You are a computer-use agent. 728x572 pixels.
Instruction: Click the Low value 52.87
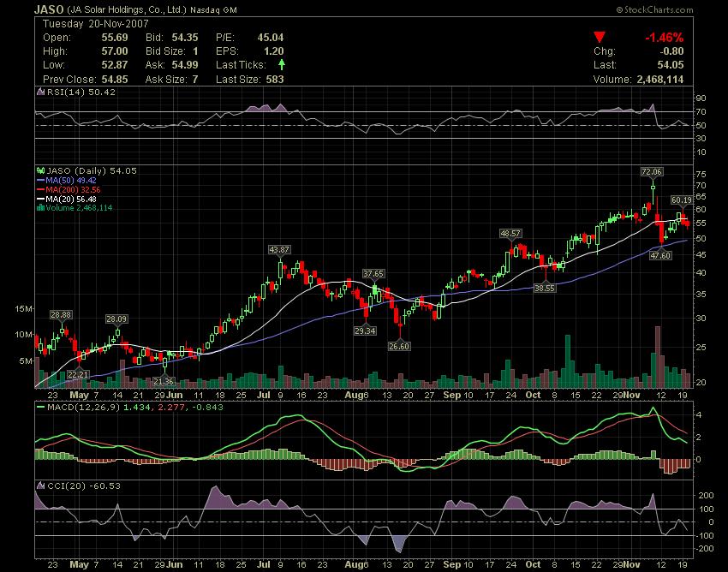115,65
